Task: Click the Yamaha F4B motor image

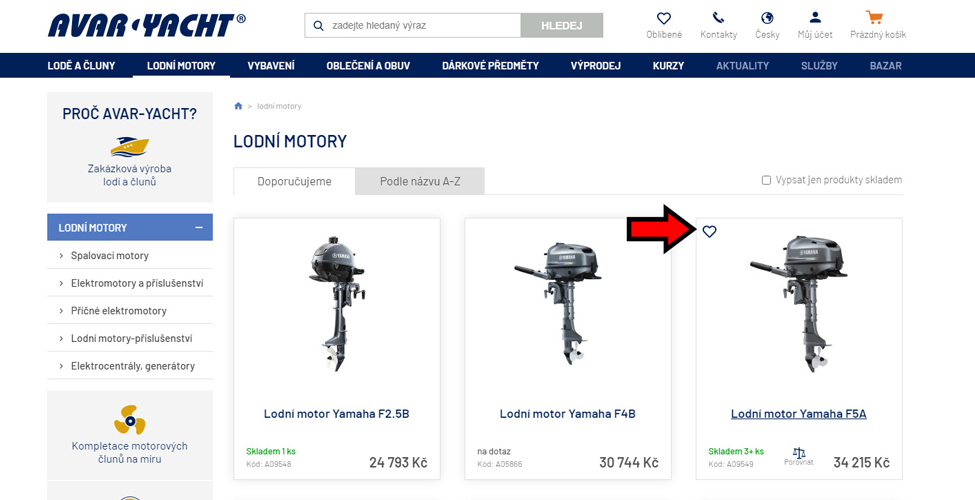Action: click(558, 305)
